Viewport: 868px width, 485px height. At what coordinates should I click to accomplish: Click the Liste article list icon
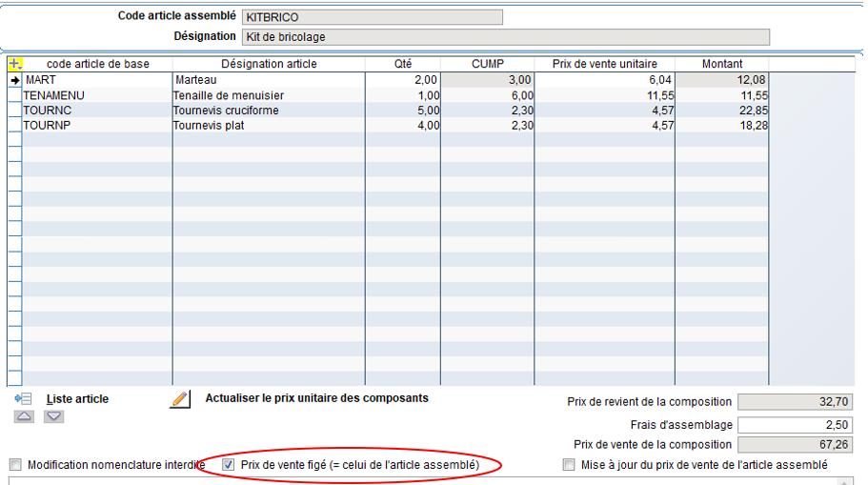(23, 398)
